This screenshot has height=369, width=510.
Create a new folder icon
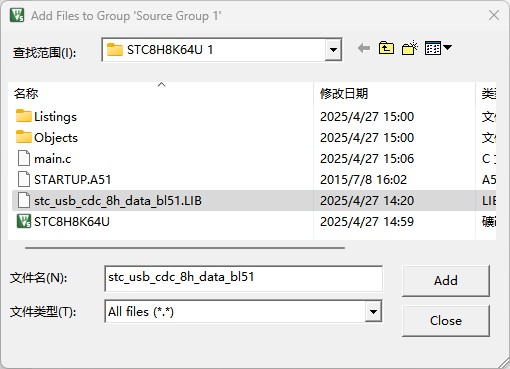point(410,48)
